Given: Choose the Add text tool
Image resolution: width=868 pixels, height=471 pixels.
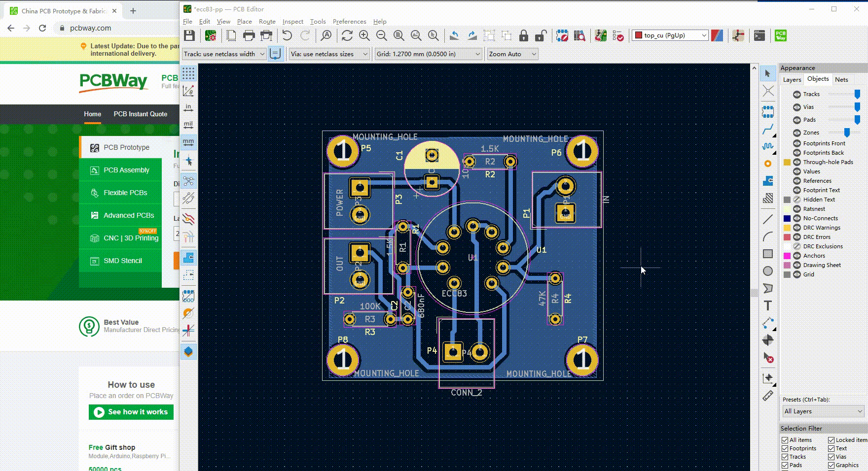Looking at the screenshot, I should pyautogui.click(x=768, y=305).
